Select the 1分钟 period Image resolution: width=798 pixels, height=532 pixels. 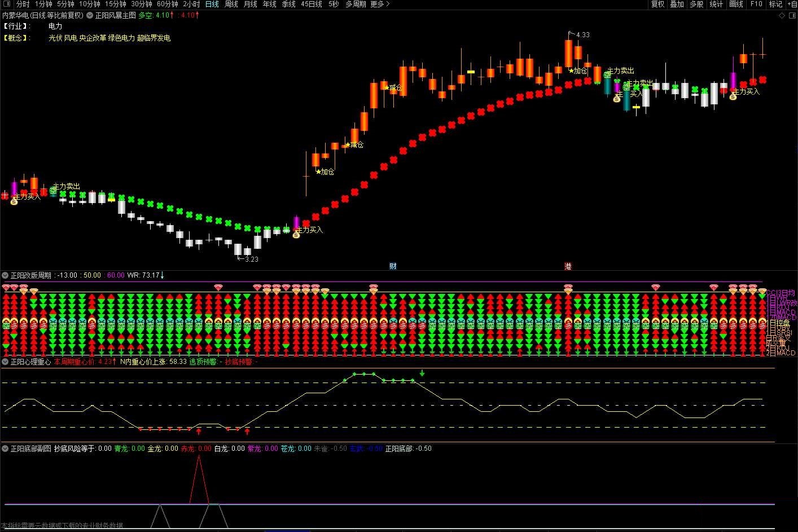pos(43,4)
